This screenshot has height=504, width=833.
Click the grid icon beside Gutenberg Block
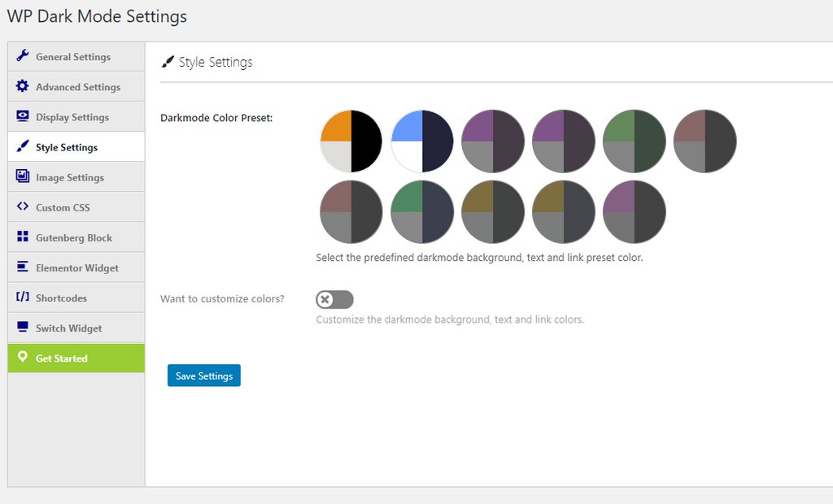(x=22, y=237)
